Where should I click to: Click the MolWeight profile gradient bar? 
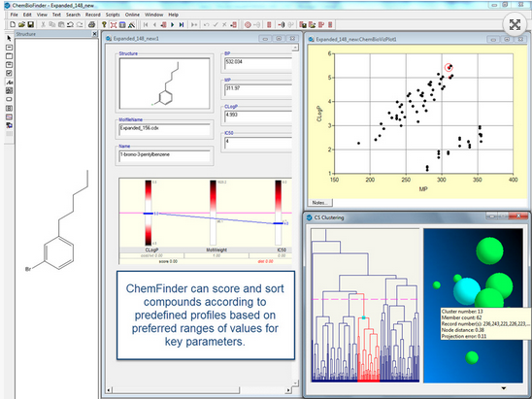pyautogui.click(x=213, y=213)
